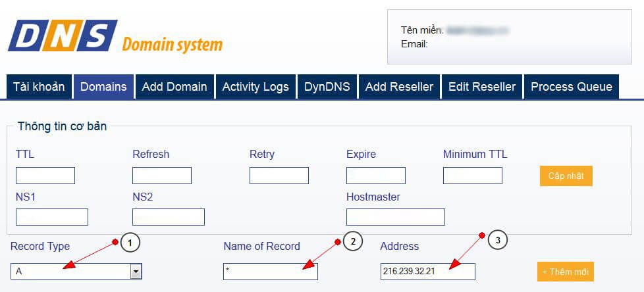Click the Thông tin cơ bản heading
Viewport: 644px width, 292px height.
62,126
